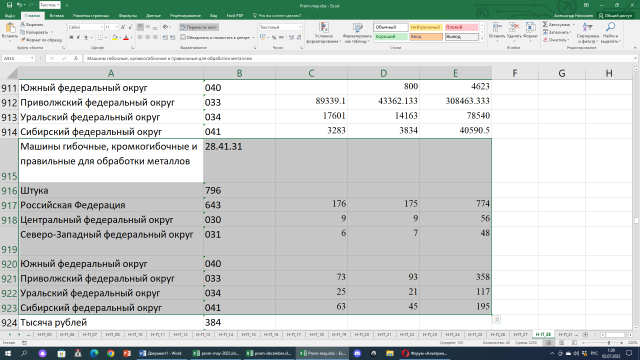Toggle middle vertical alignment
This screenshot has height=360, width=640.
(x=148, y=27)
